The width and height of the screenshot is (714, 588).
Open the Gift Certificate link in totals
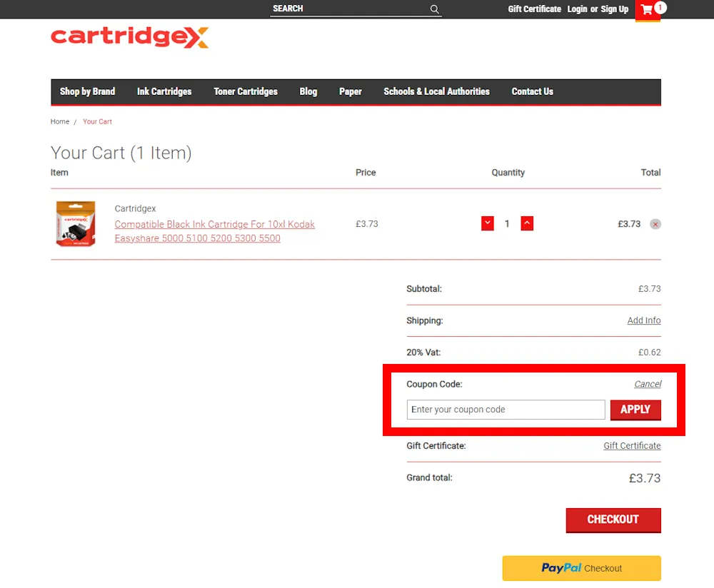click(632, 446)
